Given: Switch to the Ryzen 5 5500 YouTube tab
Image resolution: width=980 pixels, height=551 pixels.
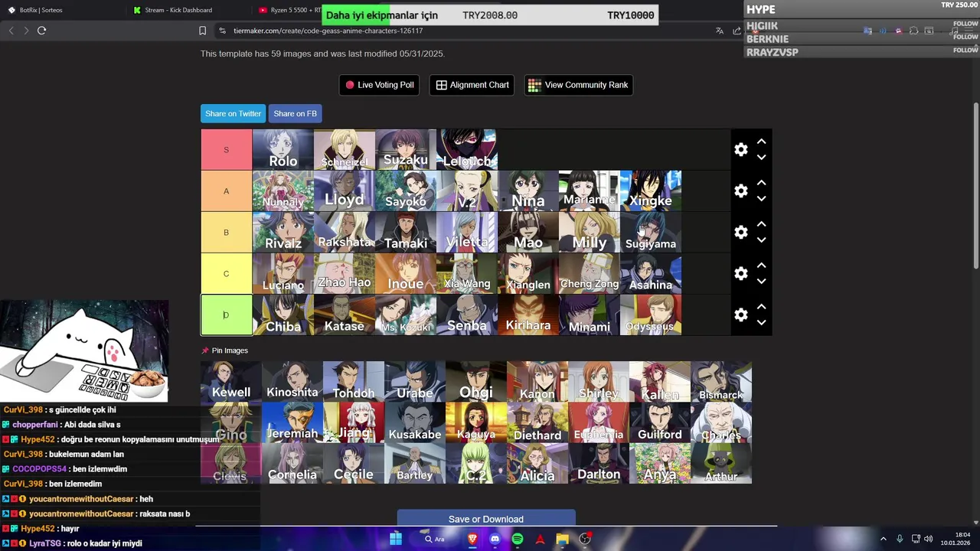Looking at the screenshot, I should [x=289, y=10].
